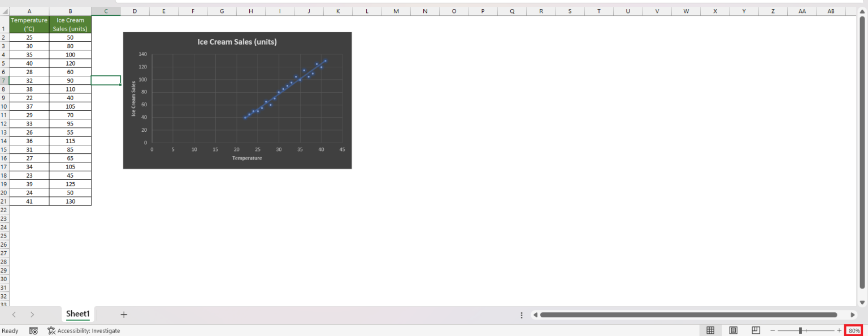868x336 pixels.
Task: Click the next sheet navigation arrow
Action: [x=32, y=315]
